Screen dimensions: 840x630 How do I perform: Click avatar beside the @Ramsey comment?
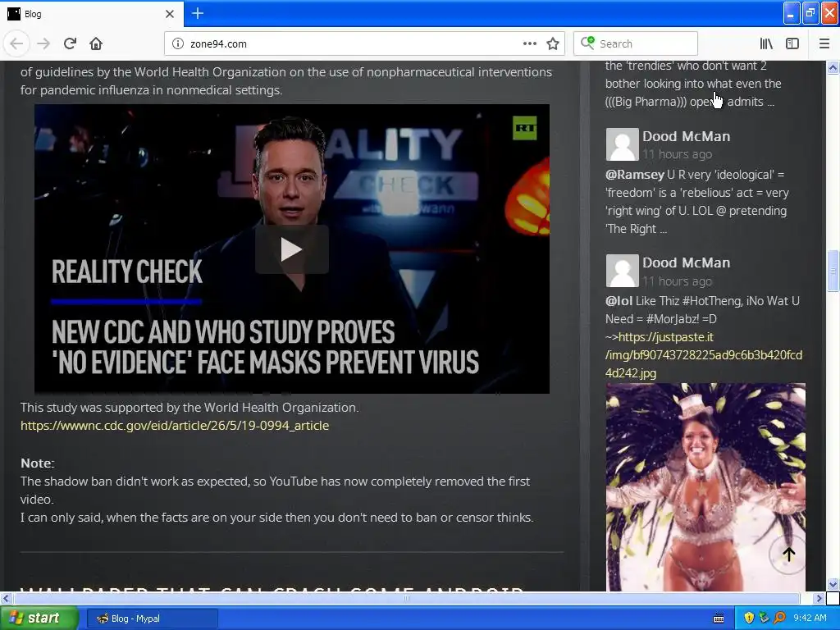pos(622,144)
